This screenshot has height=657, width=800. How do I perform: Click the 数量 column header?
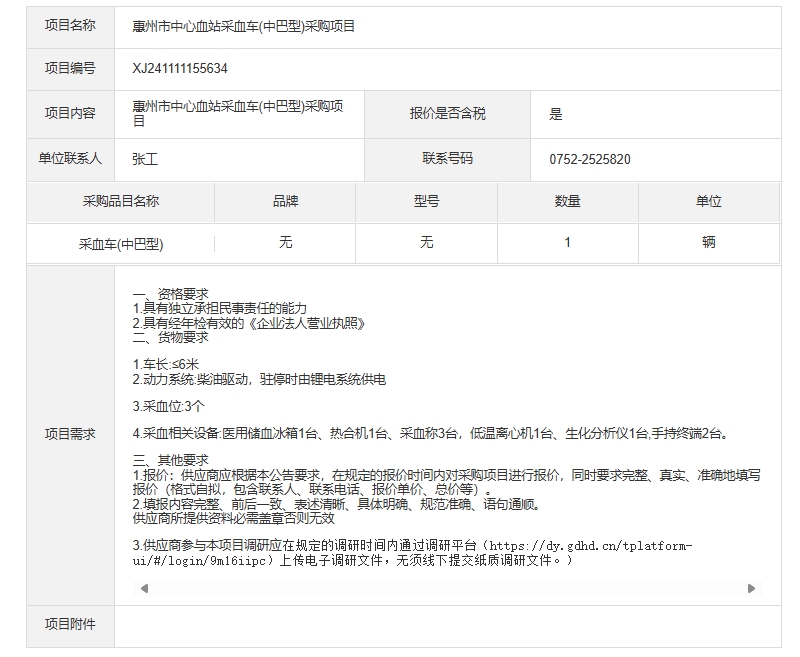pyautogui.click(x=567, y=201)
